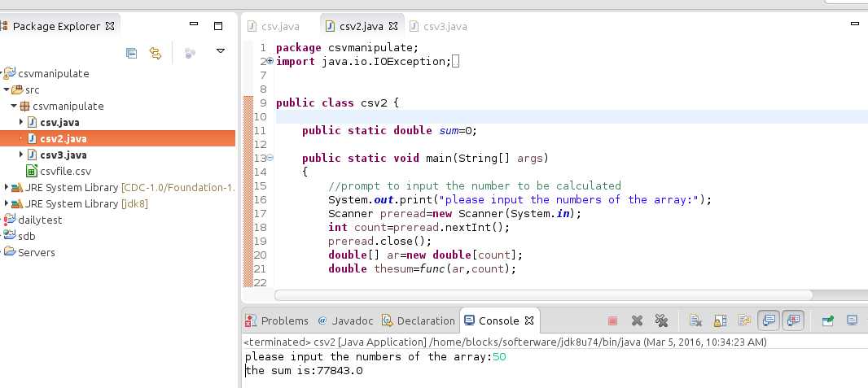Click the greyed focus-on-task icon in Package Explorer
The height and width of the screenshot is (388, 868).
click(190, 53)
